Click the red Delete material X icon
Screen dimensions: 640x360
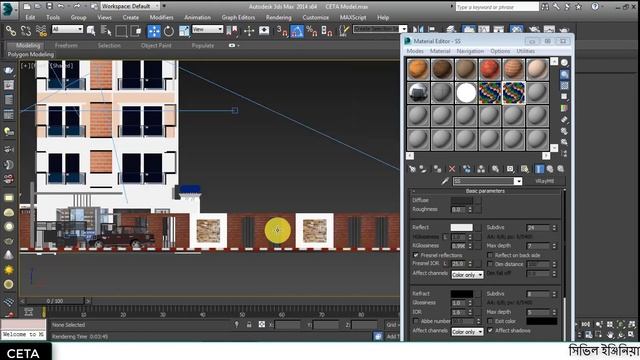click(452, 169)
